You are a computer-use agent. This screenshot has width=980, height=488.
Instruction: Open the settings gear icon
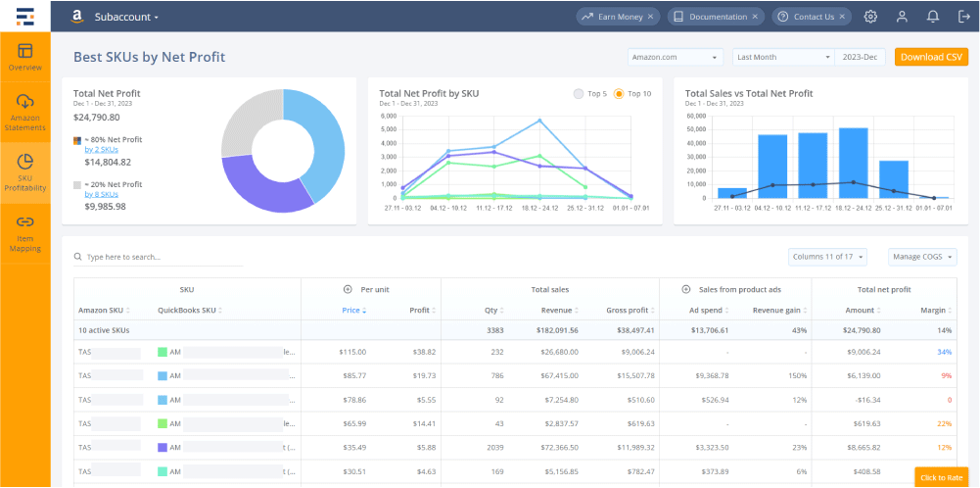(x=870, y=17)
